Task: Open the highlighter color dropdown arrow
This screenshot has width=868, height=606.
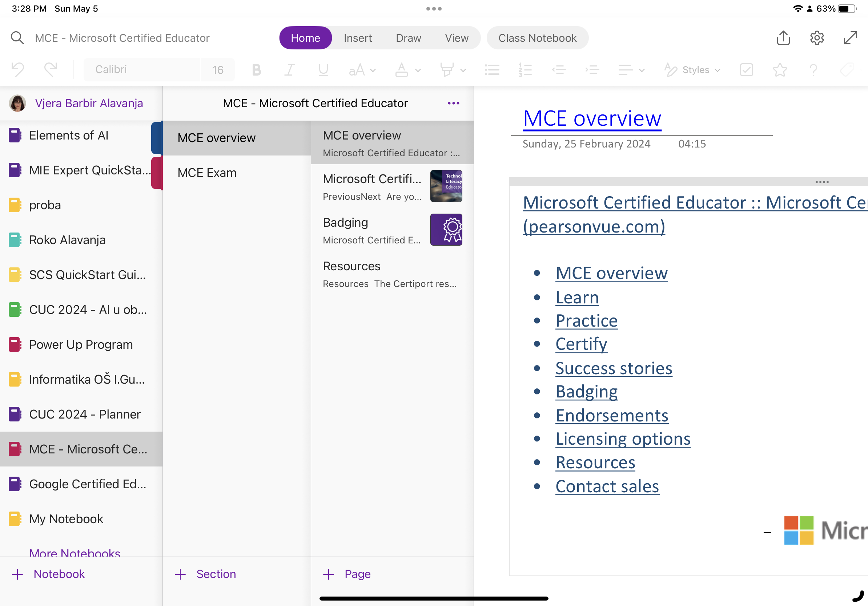Action: pyautogui.click(x=463, y=70)
